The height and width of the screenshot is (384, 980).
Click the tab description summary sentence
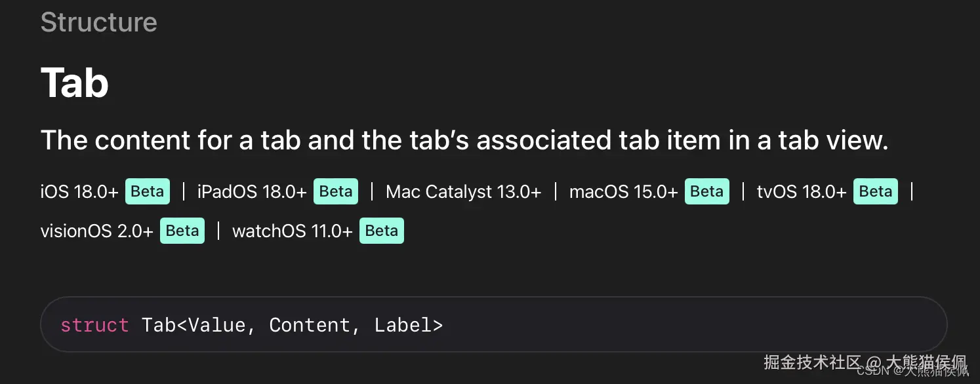(464, 140)
